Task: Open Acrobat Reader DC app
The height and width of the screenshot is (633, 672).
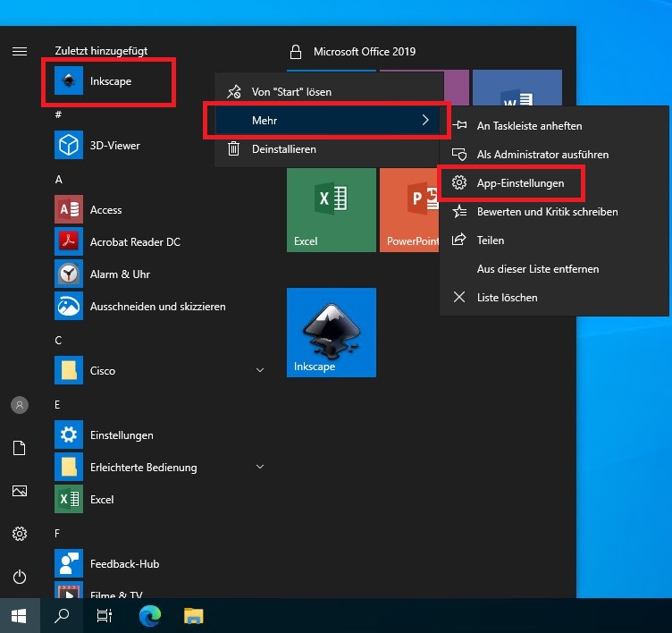Action: 134,241
